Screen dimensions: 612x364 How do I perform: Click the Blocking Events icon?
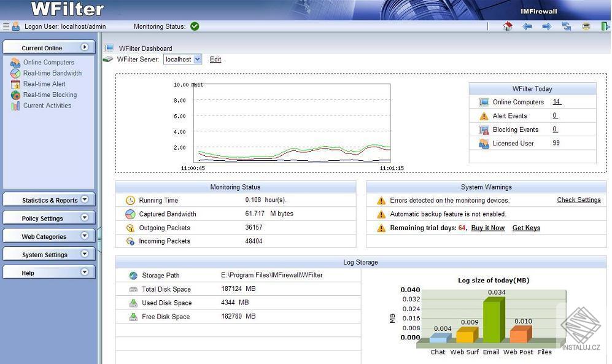pyautogui.click(x=484, y=130)
